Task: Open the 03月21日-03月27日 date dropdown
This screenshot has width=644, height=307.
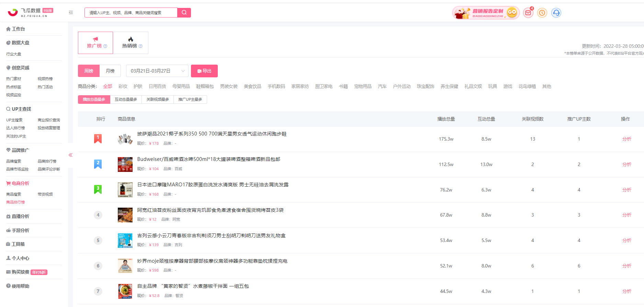Action: pos(157,71)
